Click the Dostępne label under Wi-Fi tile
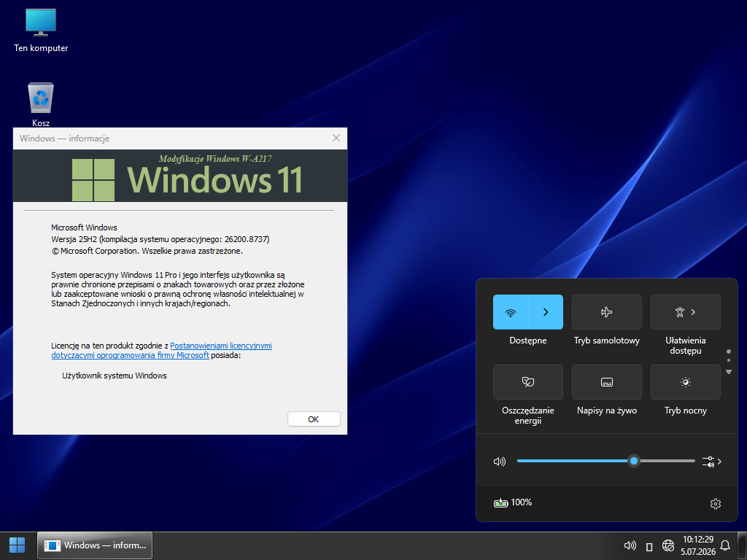 pos(528,341)
